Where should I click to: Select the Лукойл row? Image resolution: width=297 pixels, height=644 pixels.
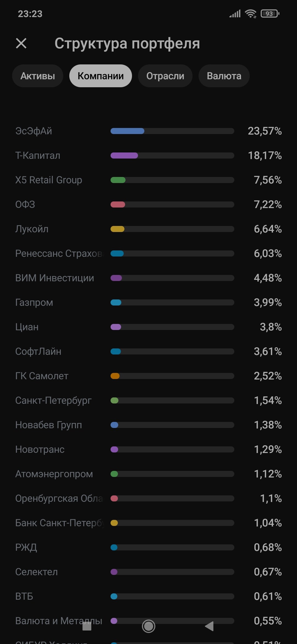[x=32, y=229]
